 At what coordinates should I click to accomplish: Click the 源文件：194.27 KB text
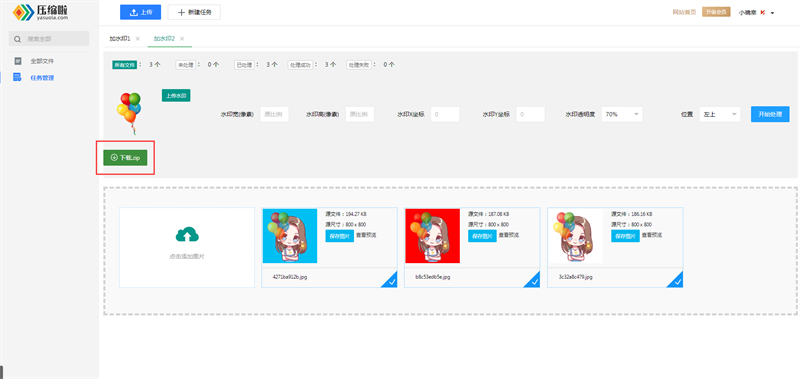346,214
